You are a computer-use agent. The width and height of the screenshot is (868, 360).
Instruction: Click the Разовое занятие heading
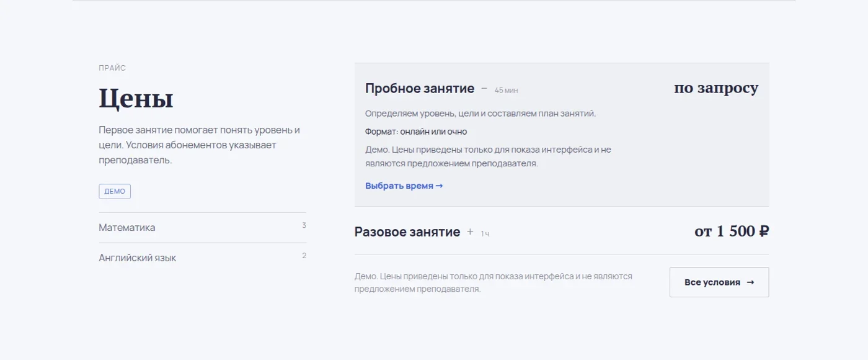point(407,232)
